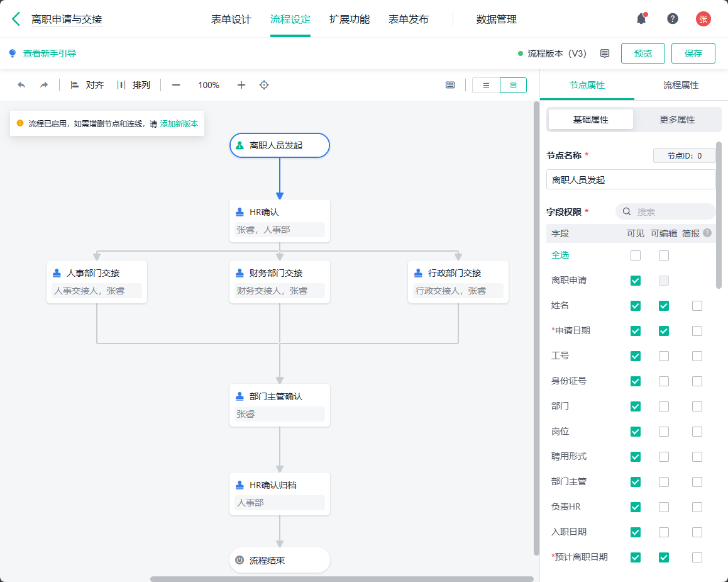The width and height of the screenshot is (728, 582).
Task: Open the flow version comment icon
Action: [605, 53]
